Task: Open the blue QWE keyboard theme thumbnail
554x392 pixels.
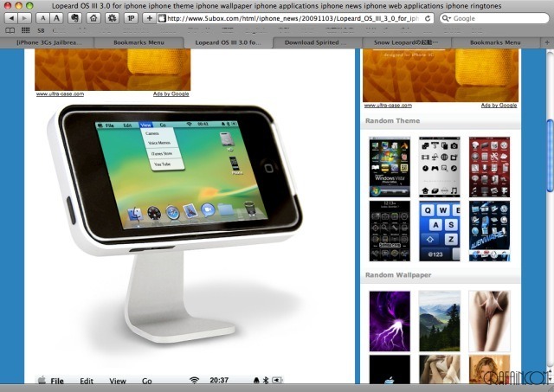Action: point(440,231)
